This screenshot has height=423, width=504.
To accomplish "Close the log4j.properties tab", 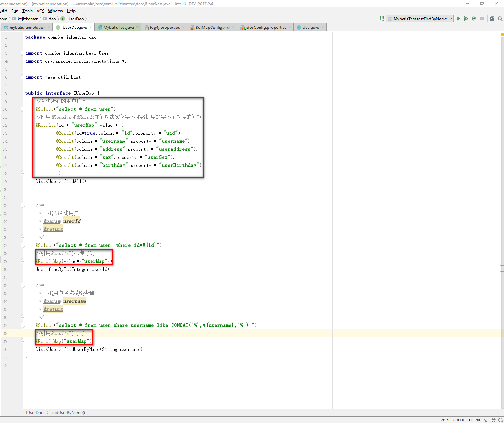I will pyautogui.click(x=183, y=28).
